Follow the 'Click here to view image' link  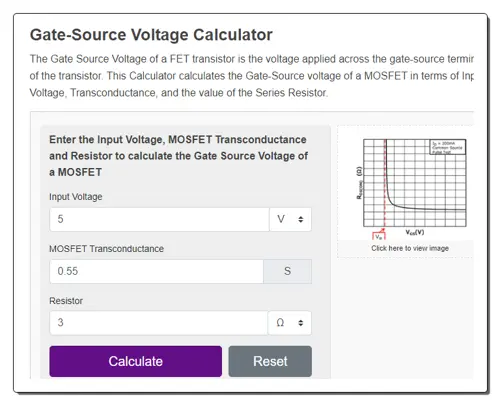410,248
